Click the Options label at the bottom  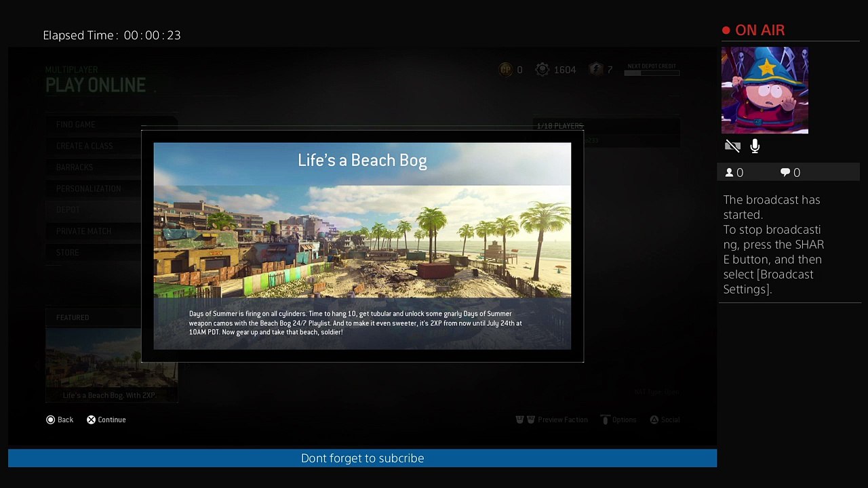point(625,420)
